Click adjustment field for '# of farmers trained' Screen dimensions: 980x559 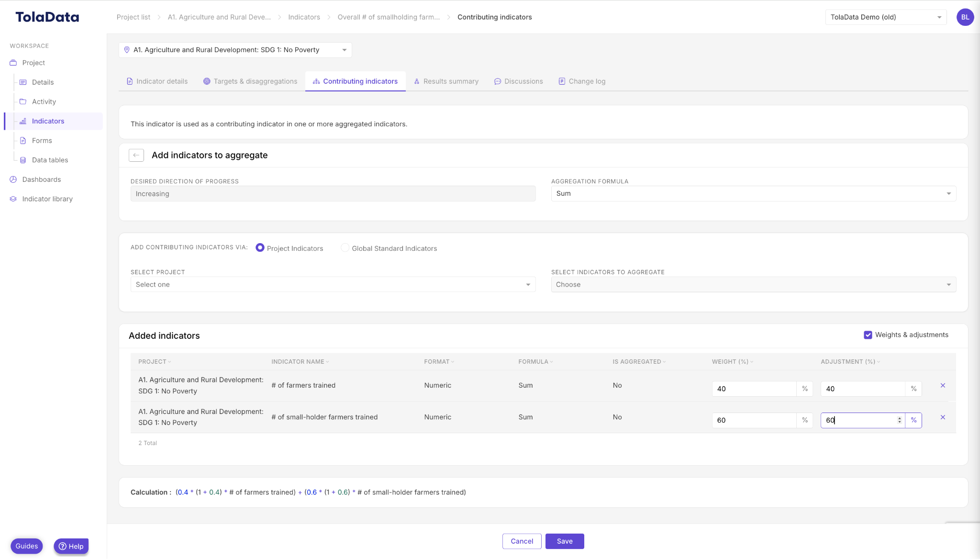[863, 389]
